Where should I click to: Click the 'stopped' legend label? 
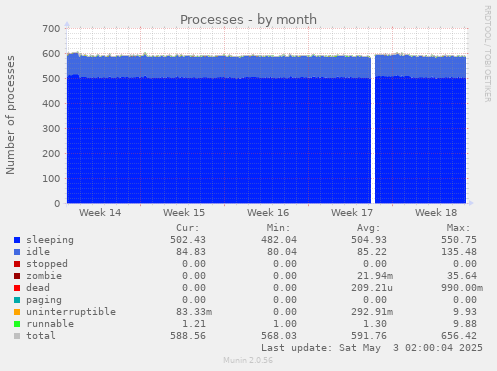(47, 264)
